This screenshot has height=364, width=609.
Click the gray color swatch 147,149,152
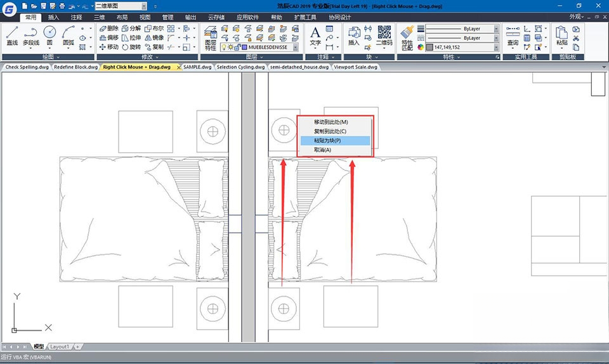tap(429, 48)
